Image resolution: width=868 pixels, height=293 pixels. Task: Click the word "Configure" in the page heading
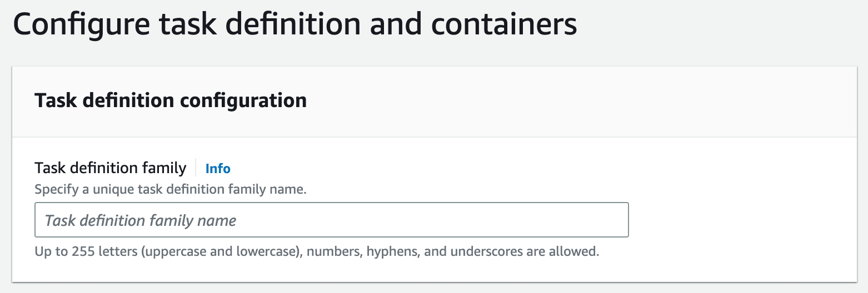point(80,26)
